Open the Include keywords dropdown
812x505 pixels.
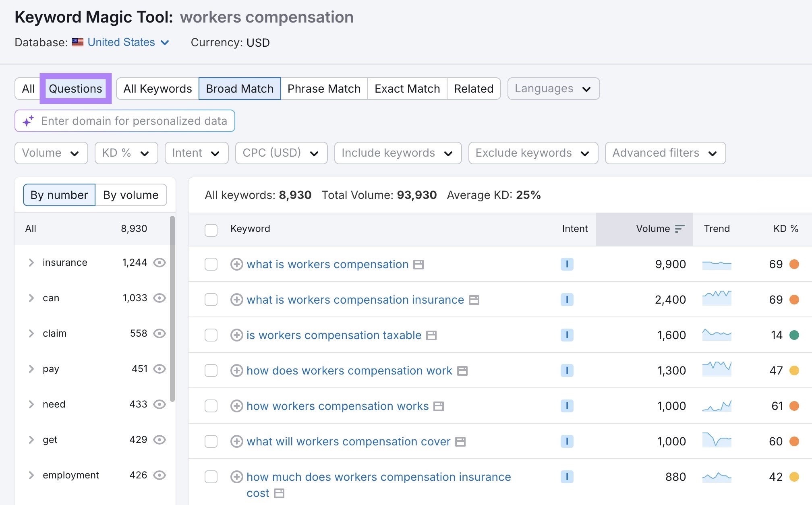(398, 153)
